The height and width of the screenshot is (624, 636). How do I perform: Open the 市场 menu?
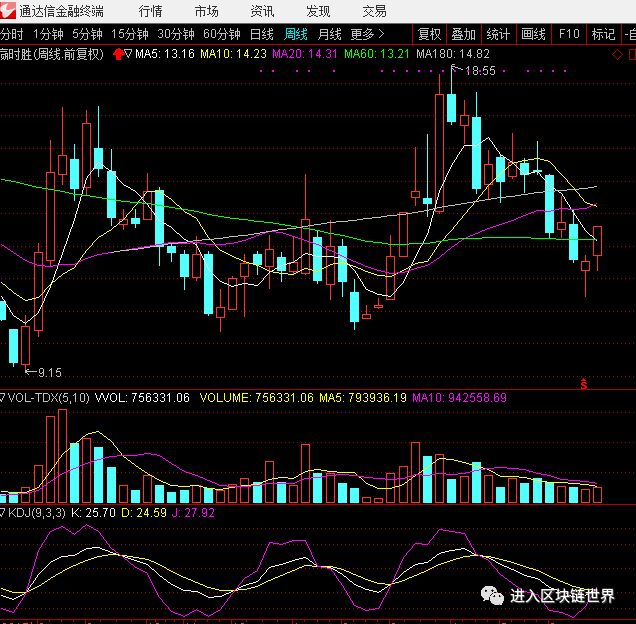coord(206,11)
